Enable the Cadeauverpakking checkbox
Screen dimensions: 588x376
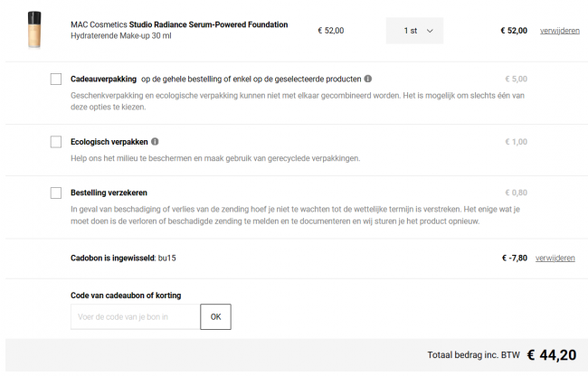tap(56, 79)
